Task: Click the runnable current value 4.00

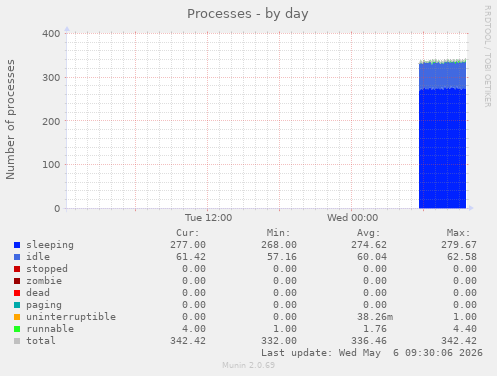Action: tap(194, 329)
